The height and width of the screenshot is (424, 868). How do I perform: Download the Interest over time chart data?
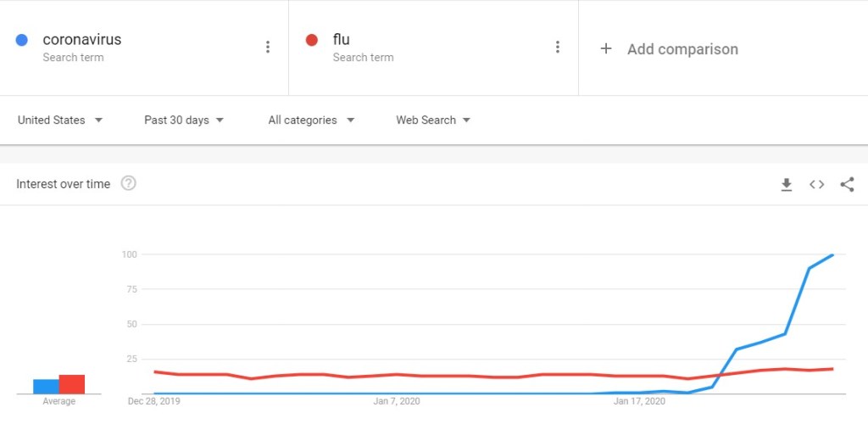pyautogui.click(x=787, y=184)
